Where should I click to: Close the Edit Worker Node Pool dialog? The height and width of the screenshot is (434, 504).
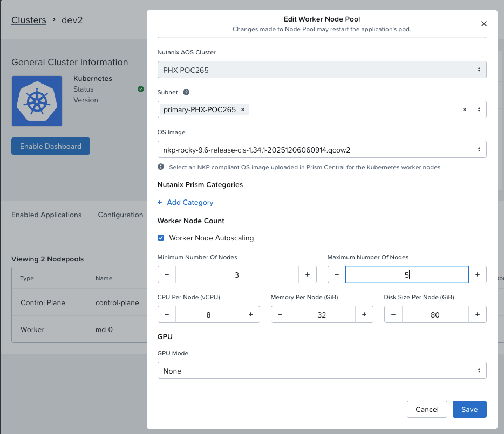(483, 24)
